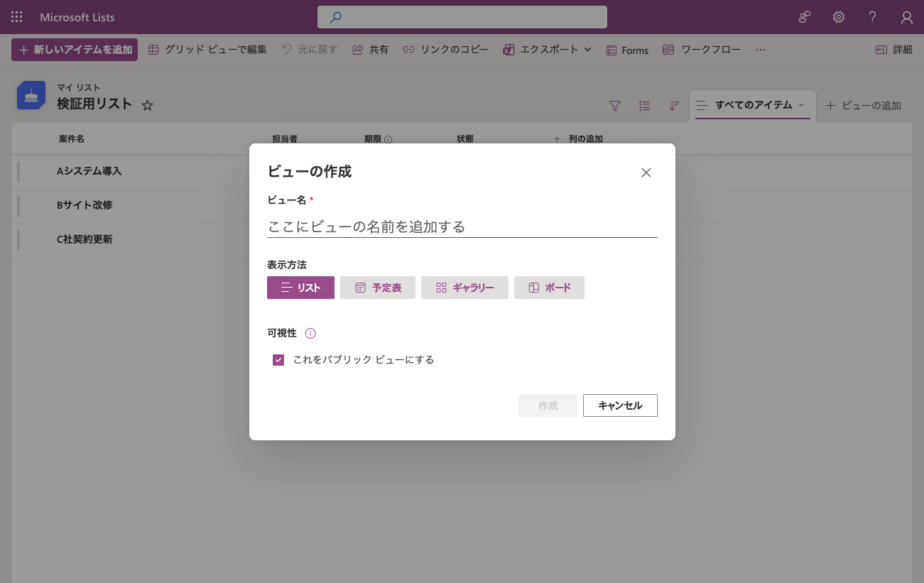
Task: Open the toolbar overflow ellipsis menu
Action: [x=761, y=50]
